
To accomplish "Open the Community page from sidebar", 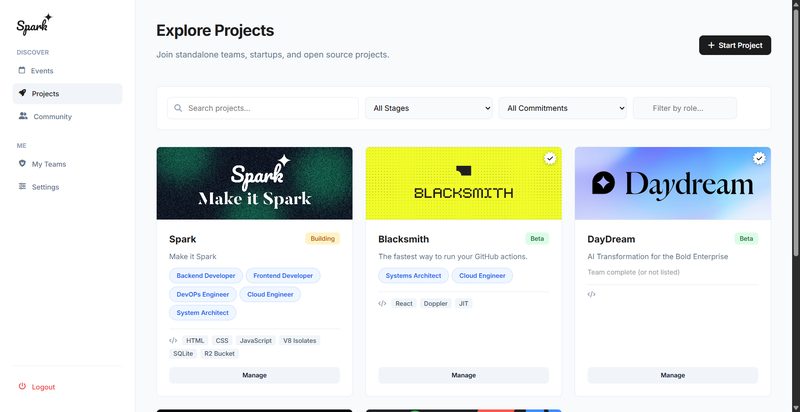I will (52, 117).
